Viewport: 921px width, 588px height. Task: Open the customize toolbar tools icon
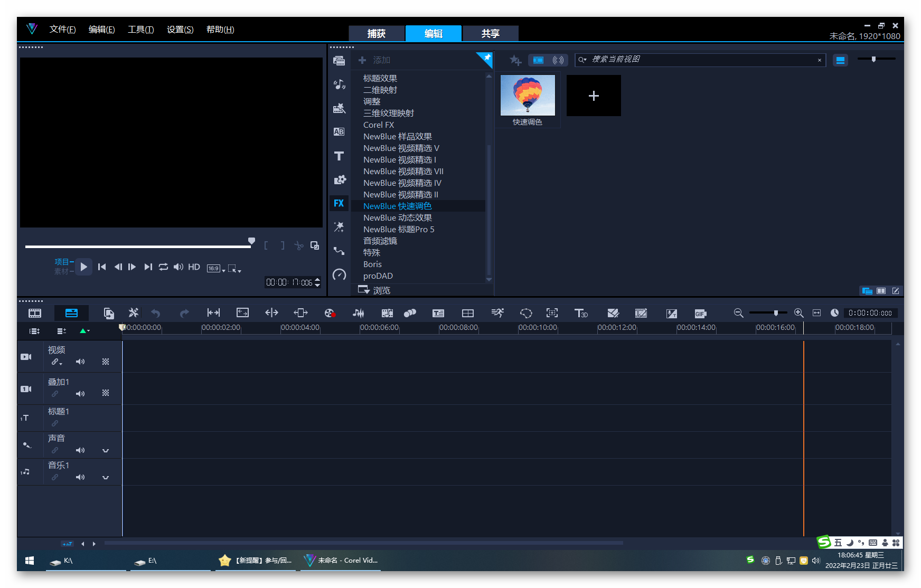(134, 313)
